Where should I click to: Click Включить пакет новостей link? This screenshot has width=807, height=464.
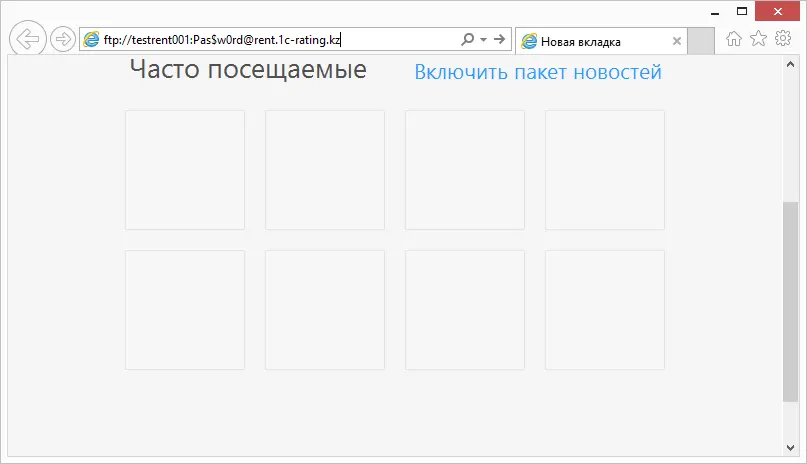click(x=538, y=72)
